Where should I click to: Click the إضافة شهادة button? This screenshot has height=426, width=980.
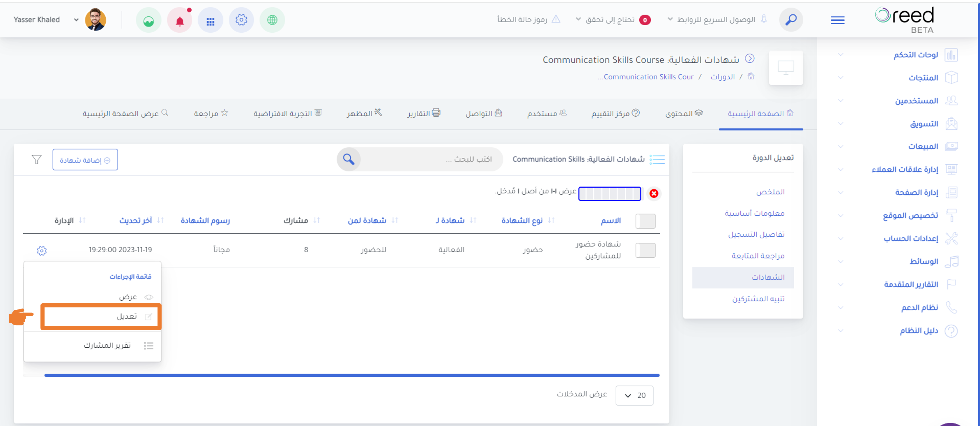click(x=85, y=160)
